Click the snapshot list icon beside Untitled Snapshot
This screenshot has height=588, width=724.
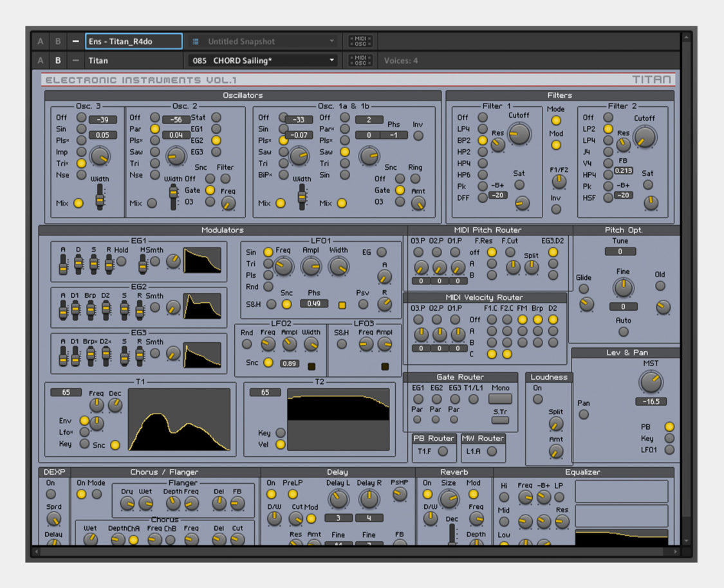pyautogui.click(x=196, y=41)
